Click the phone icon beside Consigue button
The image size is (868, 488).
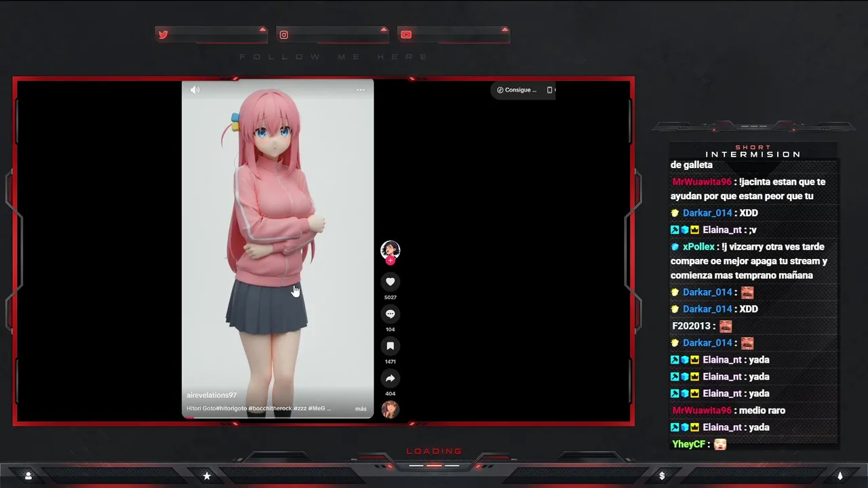[x=549, y=89]
